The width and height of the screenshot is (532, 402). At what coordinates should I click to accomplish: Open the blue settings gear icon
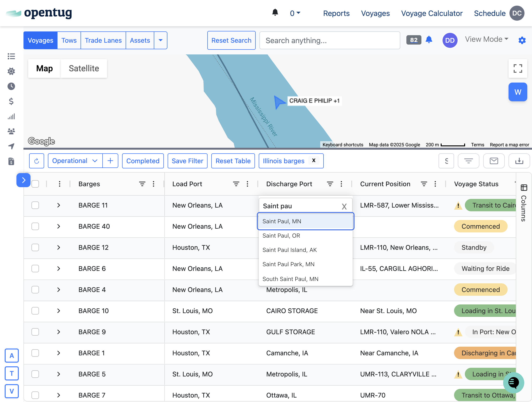[522, 40]
